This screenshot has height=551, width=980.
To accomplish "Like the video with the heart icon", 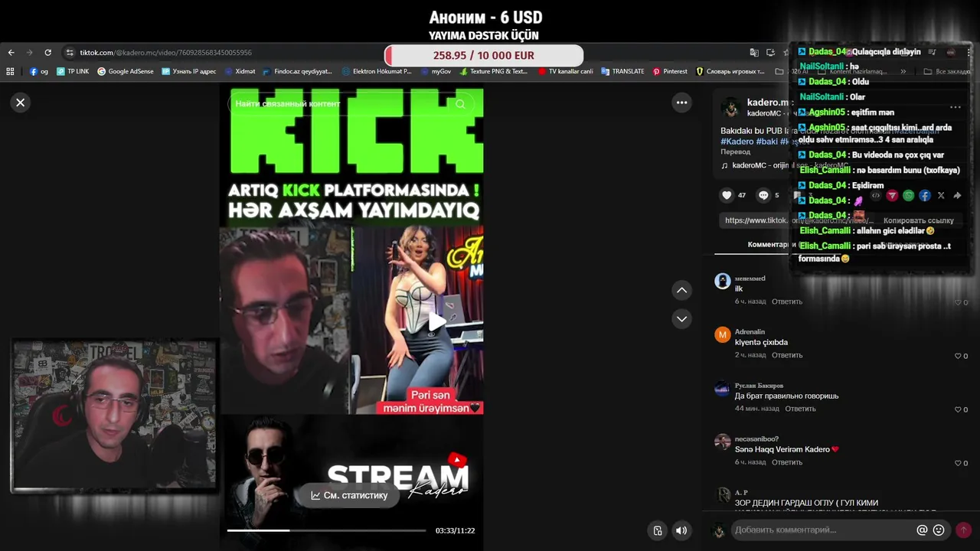I will 727,195.
